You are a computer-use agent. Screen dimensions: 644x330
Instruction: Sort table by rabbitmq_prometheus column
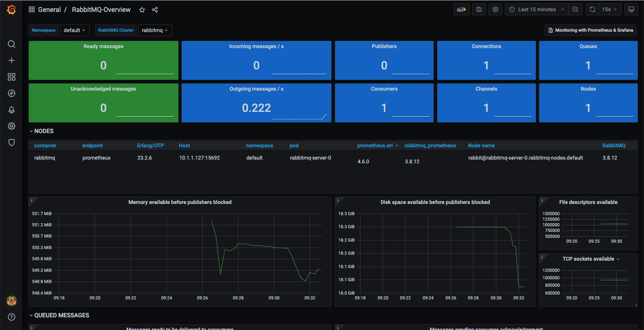click(430, 145)
